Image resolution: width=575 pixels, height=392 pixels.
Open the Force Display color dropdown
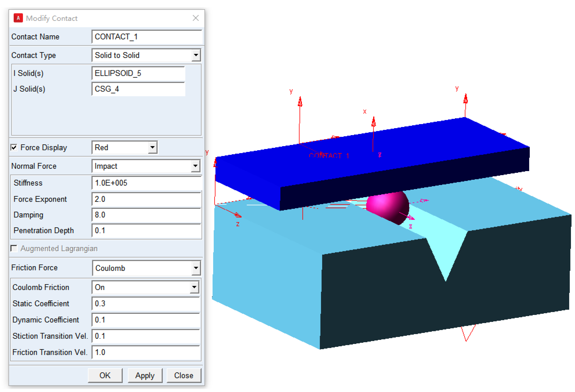[152, 147]
